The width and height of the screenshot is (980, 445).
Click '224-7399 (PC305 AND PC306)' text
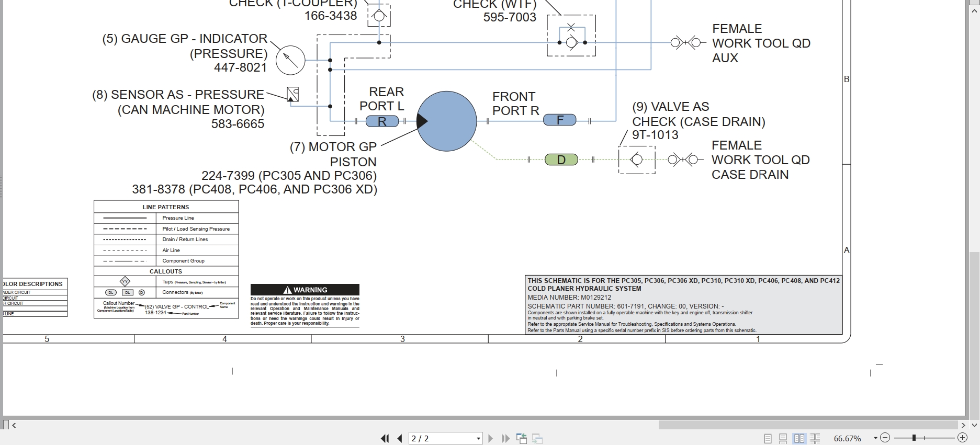[289, 176]
